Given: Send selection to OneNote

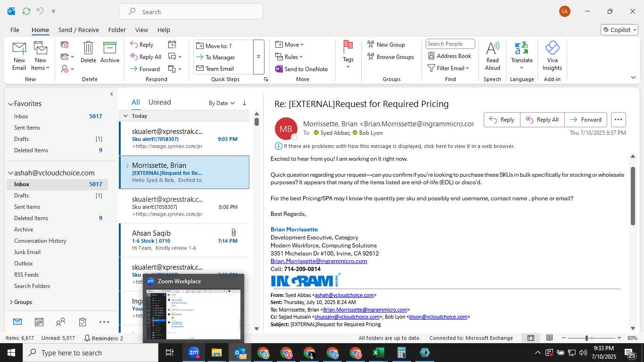Looking at the screenshot, I should click(x=302, y=69).
